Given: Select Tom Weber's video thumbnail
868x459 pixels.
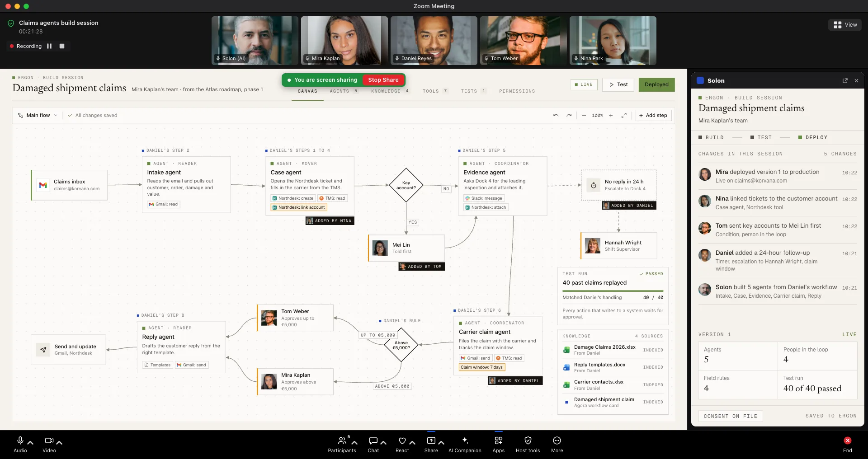Looking at the screenshot, I should pyautogui.click(x=524, y=41).
